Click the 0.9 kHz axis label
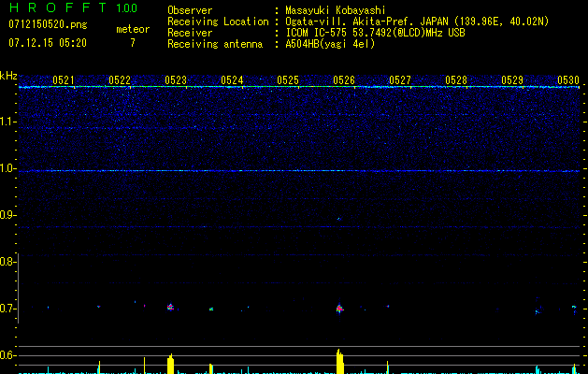This screenshot has height=374, width=588. coord(8,215)
